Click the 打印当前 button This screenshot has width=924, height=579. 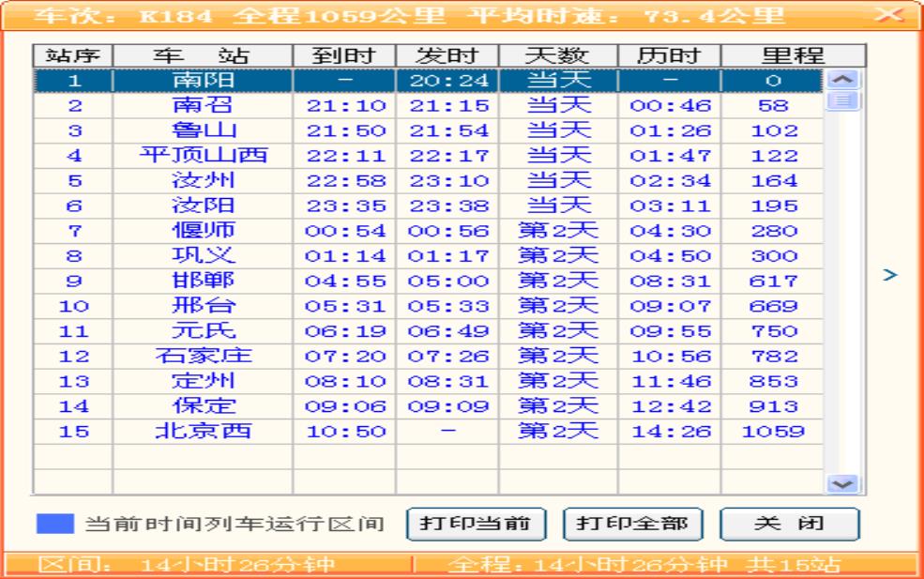[x=476, y=524]
